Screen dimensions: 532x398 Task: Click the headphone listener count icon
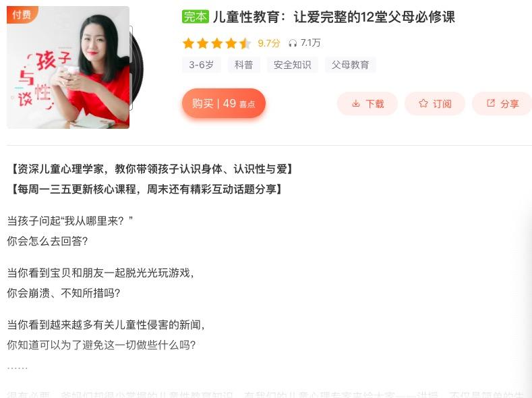pyautogui.click(x=293, y=43)
